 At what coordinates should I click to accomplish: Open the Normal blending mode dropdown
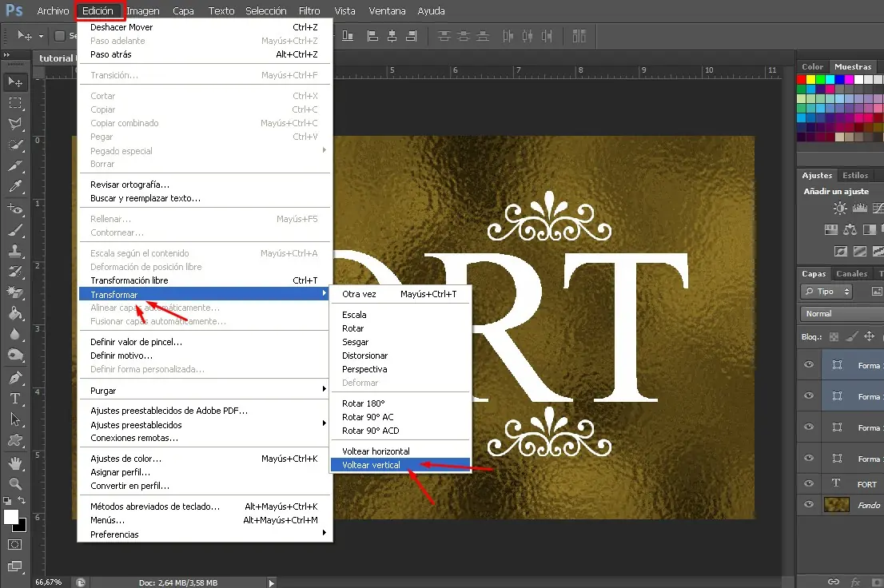click(842, 314)
